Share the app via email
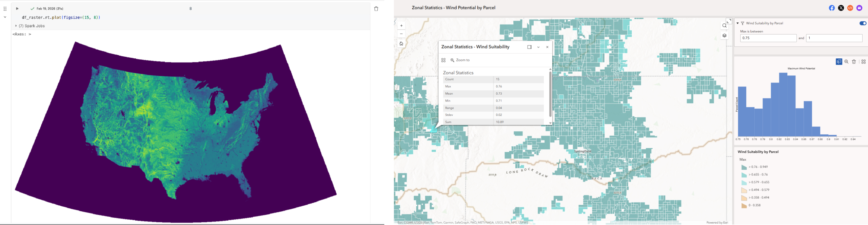The width and height of the screenshot is (868, 225). tap(859, 8)
